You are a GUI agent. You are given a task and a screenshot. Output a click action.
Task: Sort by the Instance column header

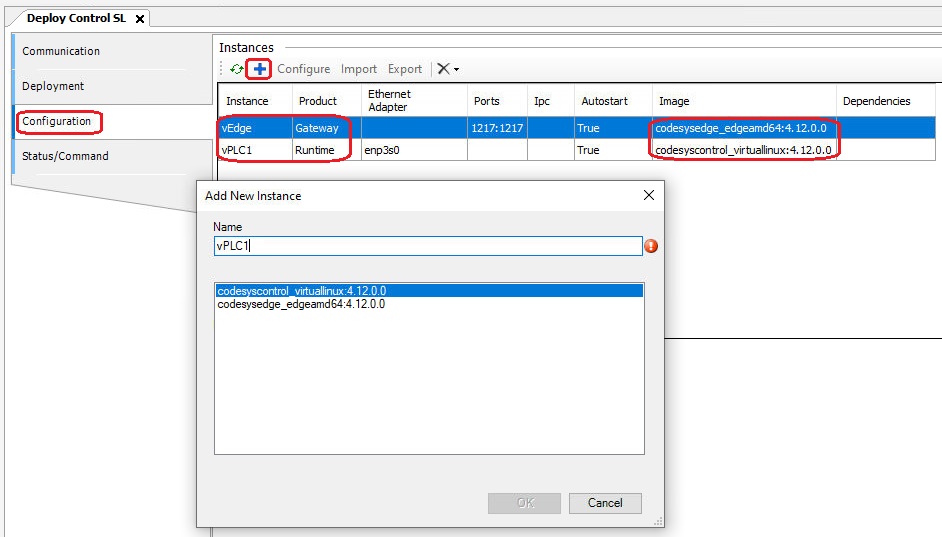[x=255, y=100]
